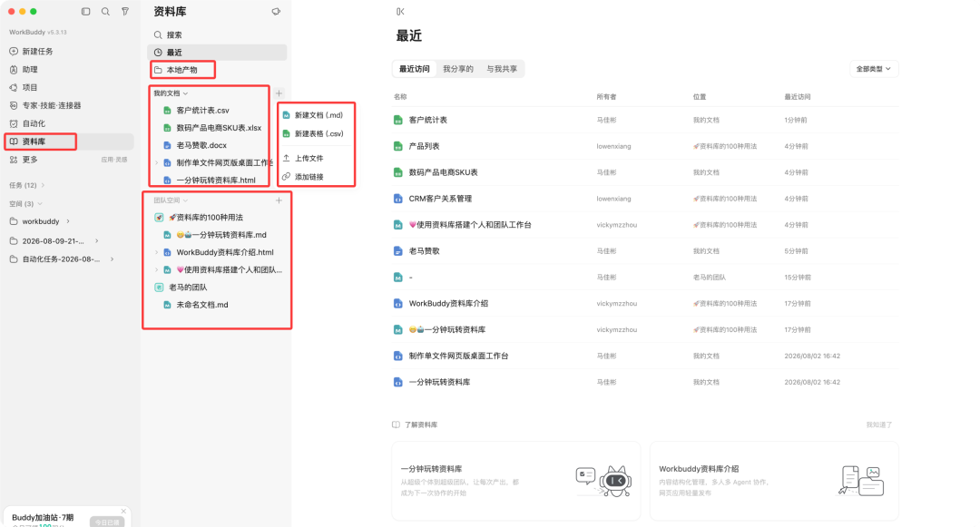Collapse the panel with the top collapse icon

(400, 11)
